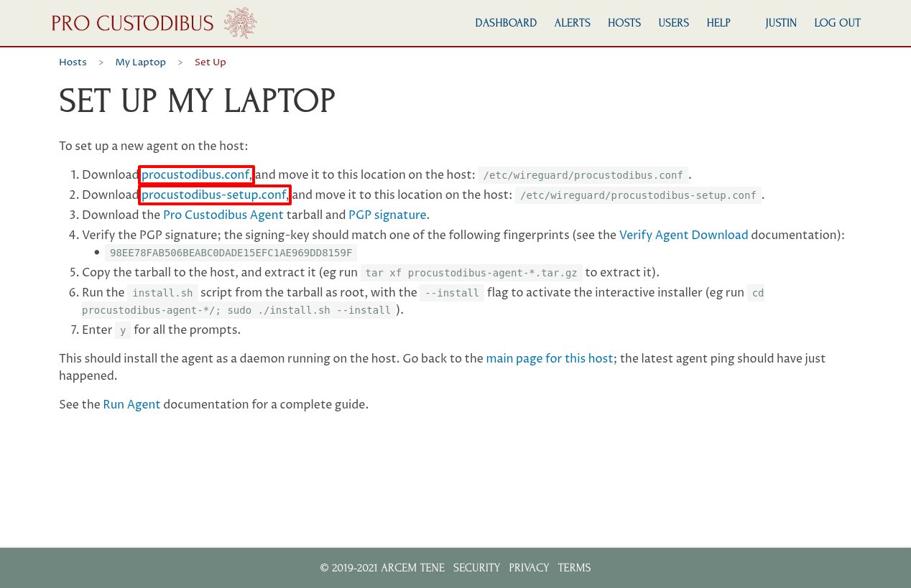This screenshot has height=588, width=911.
Task: Open the Run Agent documentation link
Action: pyautogui.click(x=131, y=404)
